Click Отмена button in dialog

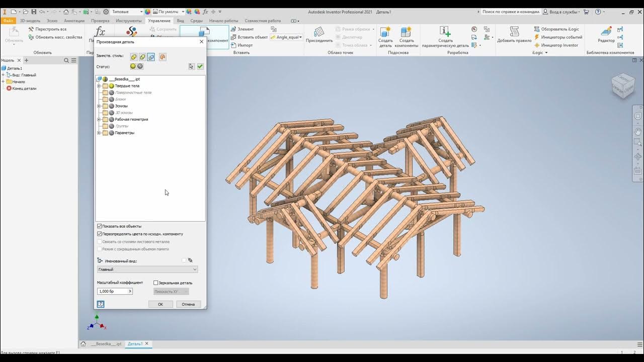coord(188,304)
